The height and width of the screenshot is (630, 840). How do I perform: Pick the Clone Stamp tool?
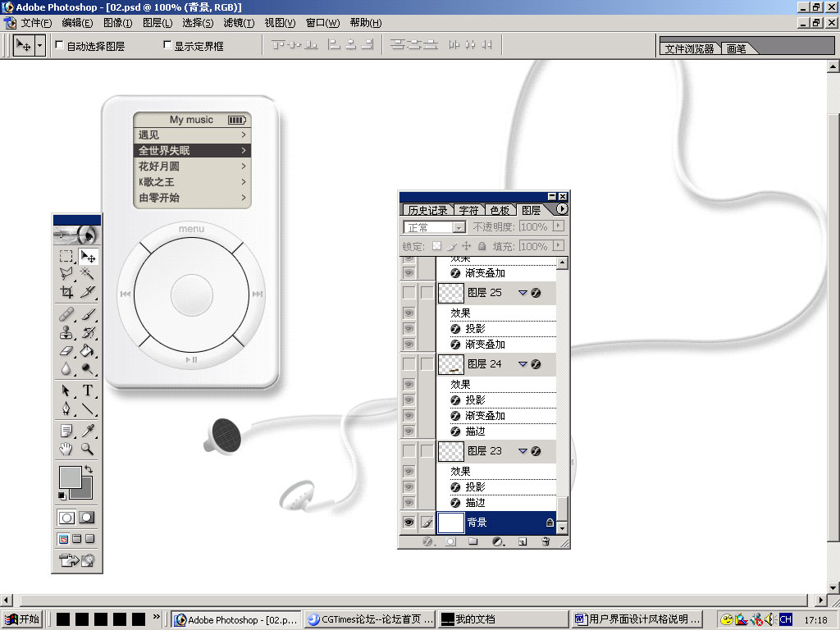click(x=66, y=332)
